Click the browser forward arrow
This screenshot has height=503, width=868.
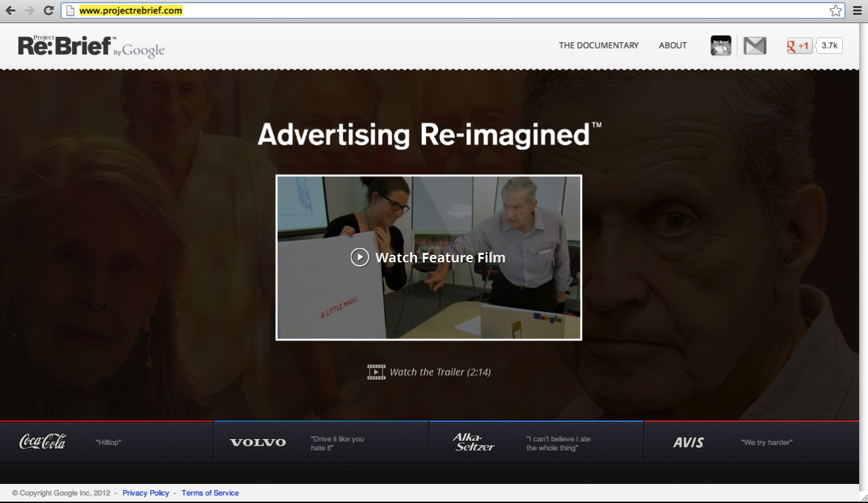tap(29, 10)
